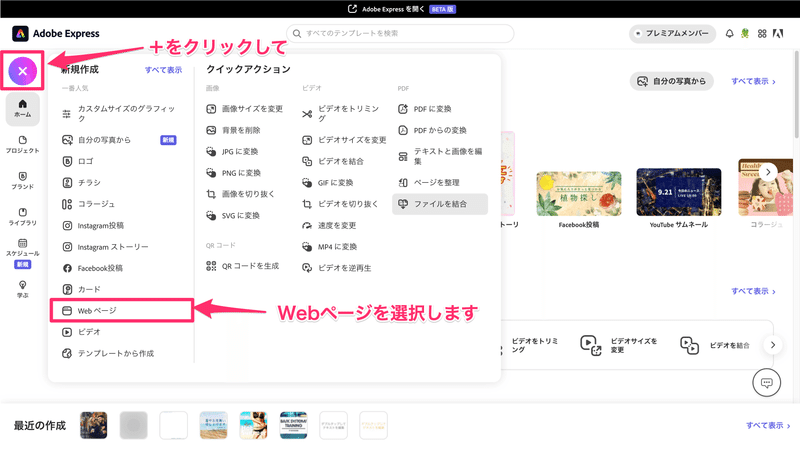Image resolution: width=800 pixels, height=457 pixels.
Task: Click the Adobe Express logo
Action: coord(56,34)
